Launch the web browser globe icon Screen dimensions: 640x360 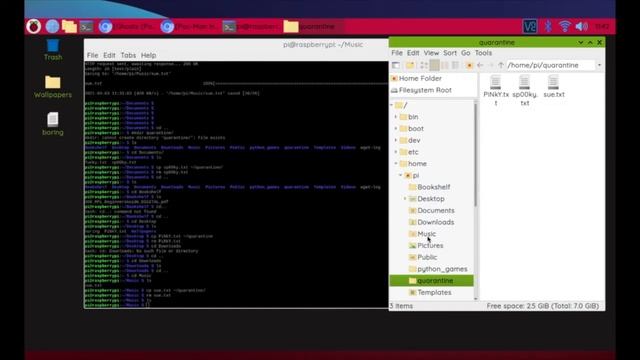(52, 27)
